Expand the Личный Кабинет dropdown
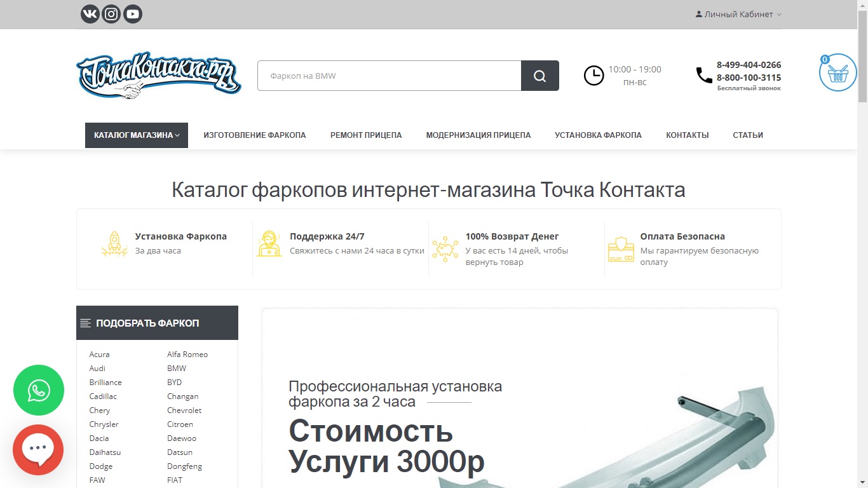 (x=739, y=14)
